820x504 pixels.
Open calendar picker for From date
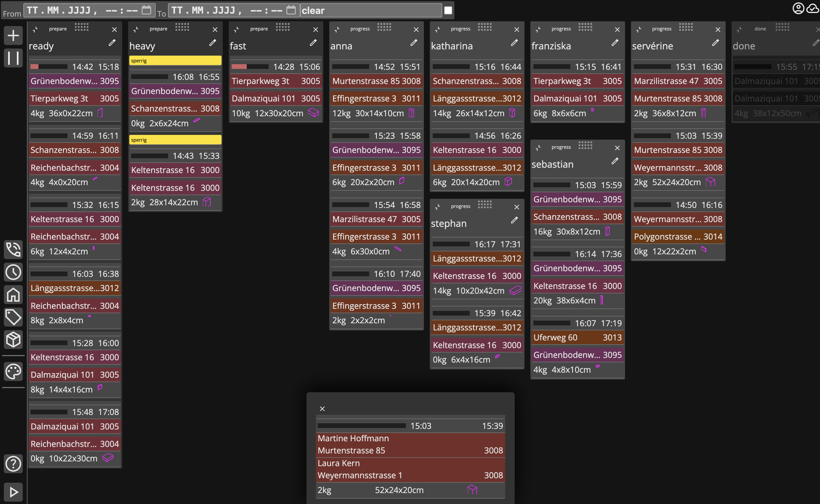(146, 10)
